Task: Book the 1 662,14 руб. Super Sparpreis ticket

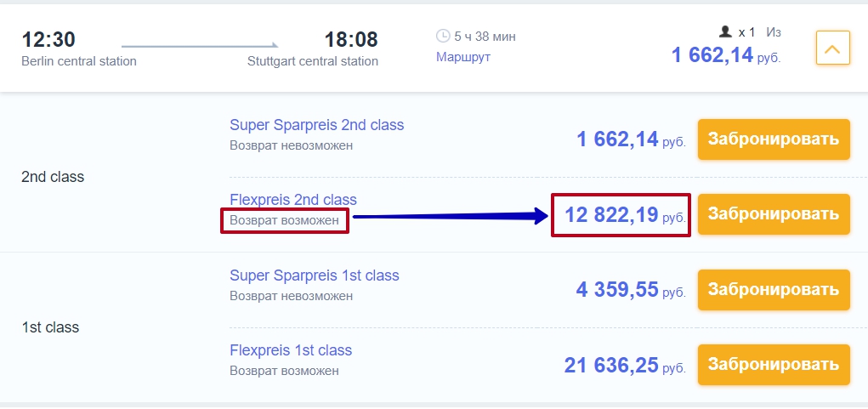Action: click(774, 139)
